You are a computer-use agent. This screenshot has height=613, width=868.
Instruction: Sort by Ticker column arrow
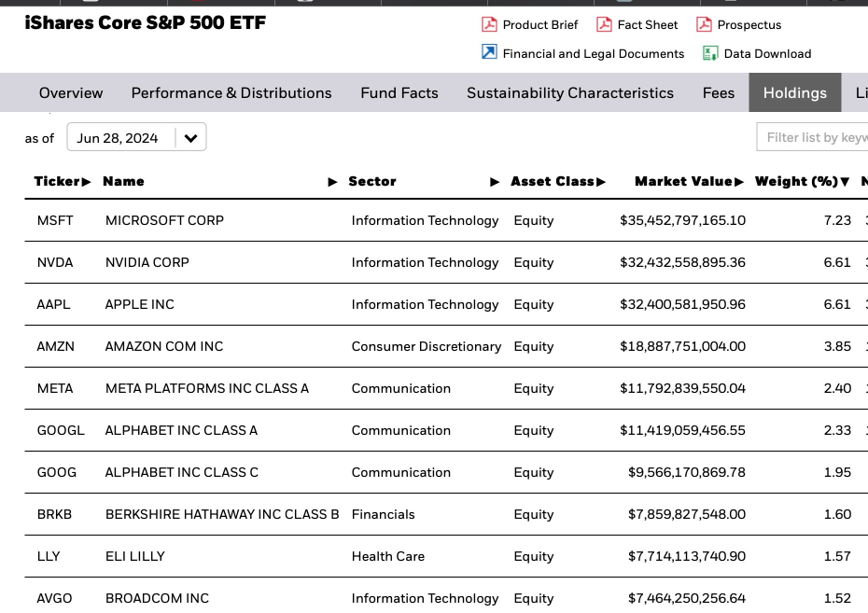[x=87, y=182]
